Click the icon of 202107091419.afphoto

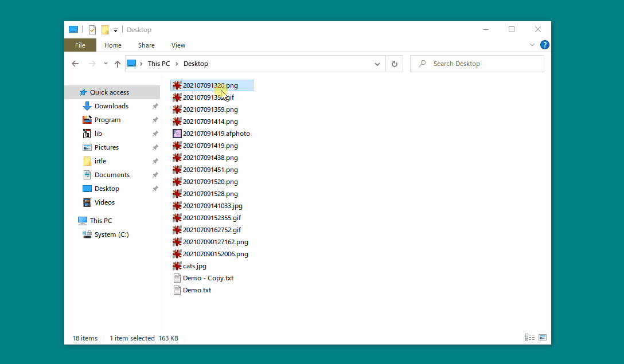tap(177, 134)
